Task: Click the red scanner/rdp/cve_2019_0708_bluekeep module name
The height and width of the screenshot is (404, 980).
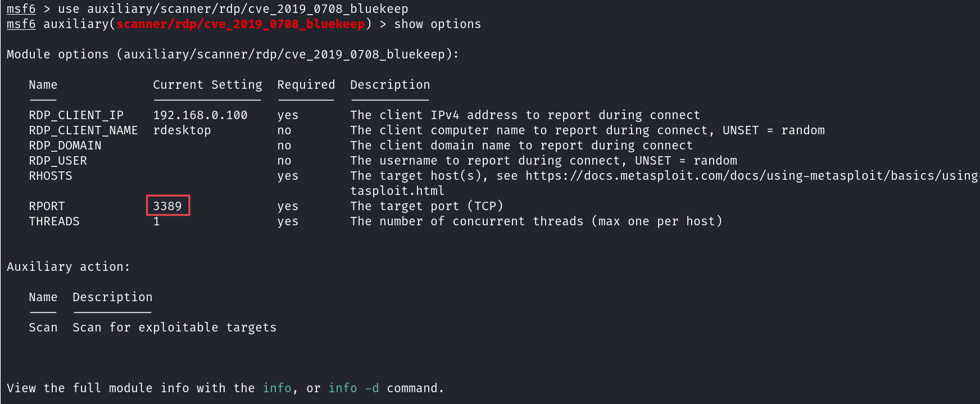Action: click(x=241, y=24)
